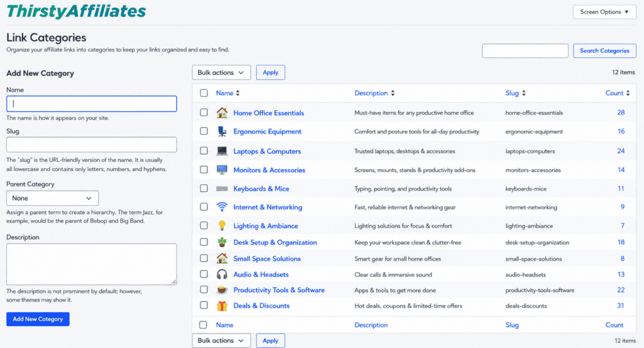Click the sort arrows beside the Slug header

[524, 93]
